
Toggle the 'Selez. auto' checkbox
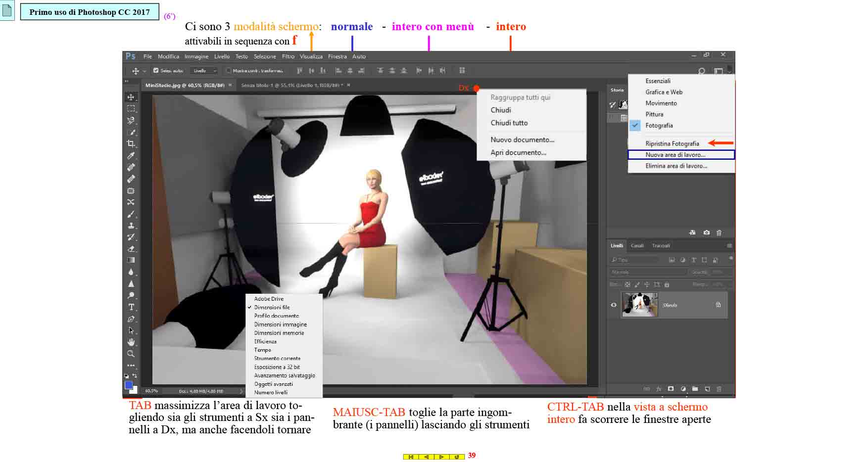pyautogui.click(x=156, y=71)
